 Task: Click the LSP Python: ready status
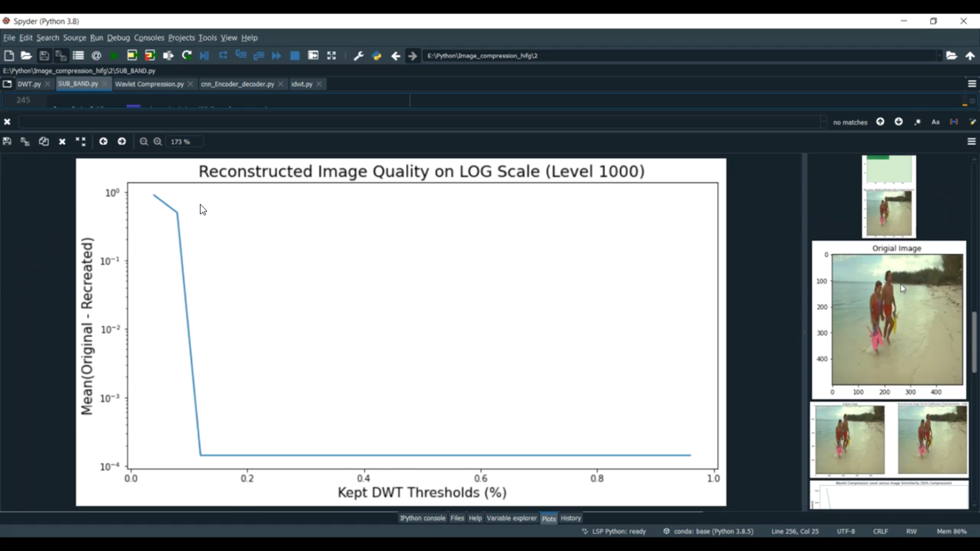614,531
